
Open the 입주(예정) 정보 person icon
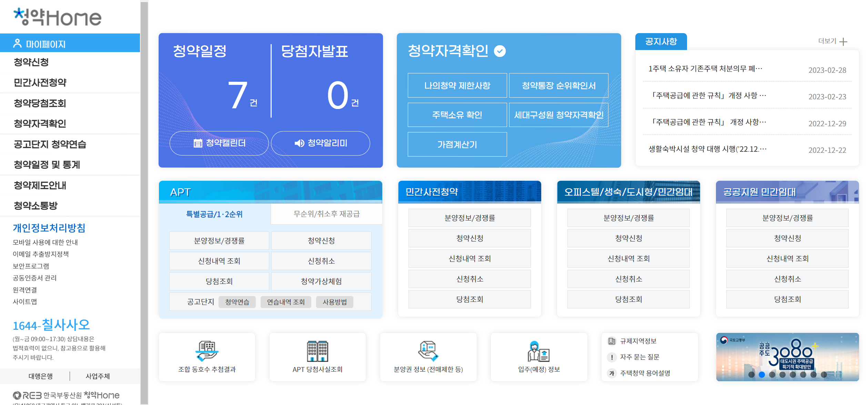point(539,351)
